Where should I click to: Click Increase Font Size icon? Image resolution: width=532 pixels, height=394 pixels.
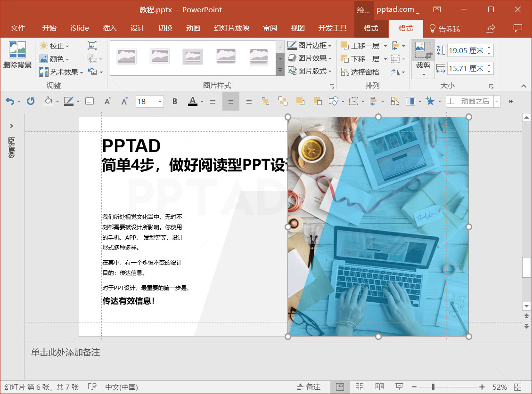[x=107, y=101]
